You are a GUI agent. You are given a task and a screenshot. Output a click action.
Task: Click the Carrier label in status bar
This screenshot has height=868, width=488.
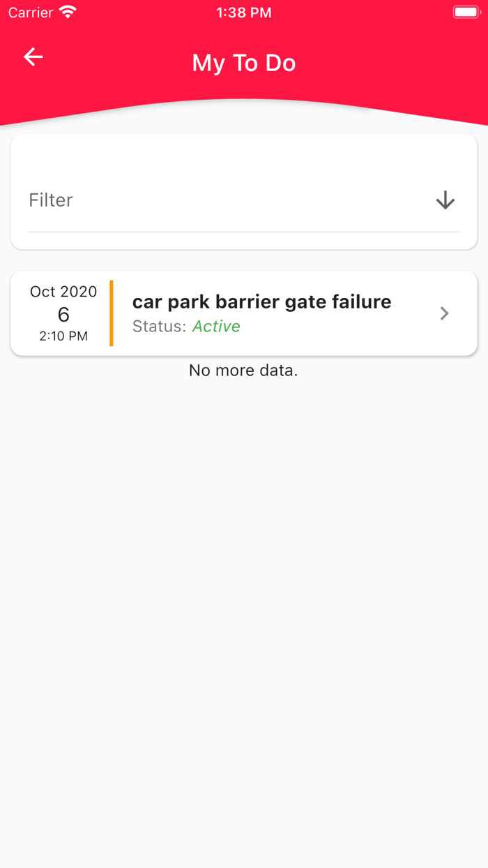[x=31, y=13]
